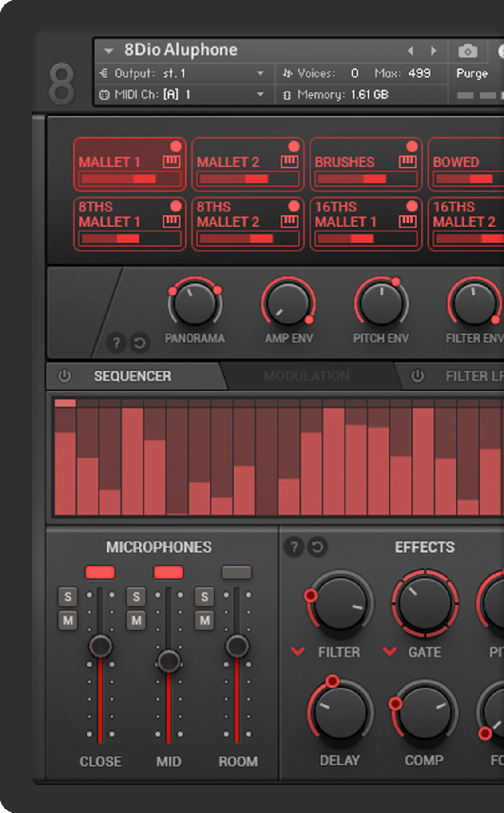The width and height of the screenshot is (504, 813).
Task: Click the keyboard icon on 8THS MALLET 1
Action: 171,221
